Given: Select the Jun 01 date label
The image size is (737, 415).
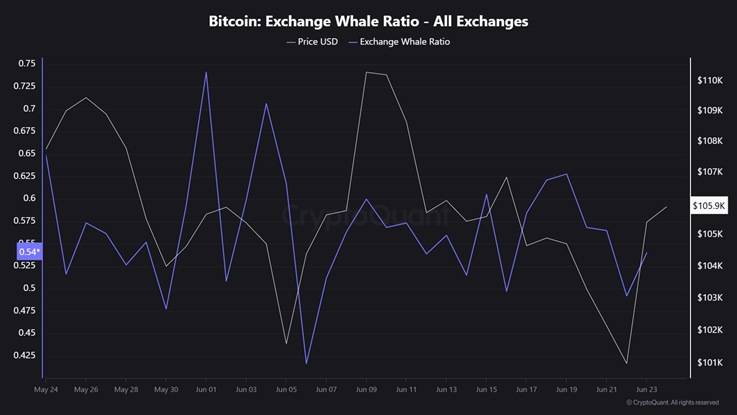Looking at the screenshot, I should pyautogui.click(x=206, y=389).
